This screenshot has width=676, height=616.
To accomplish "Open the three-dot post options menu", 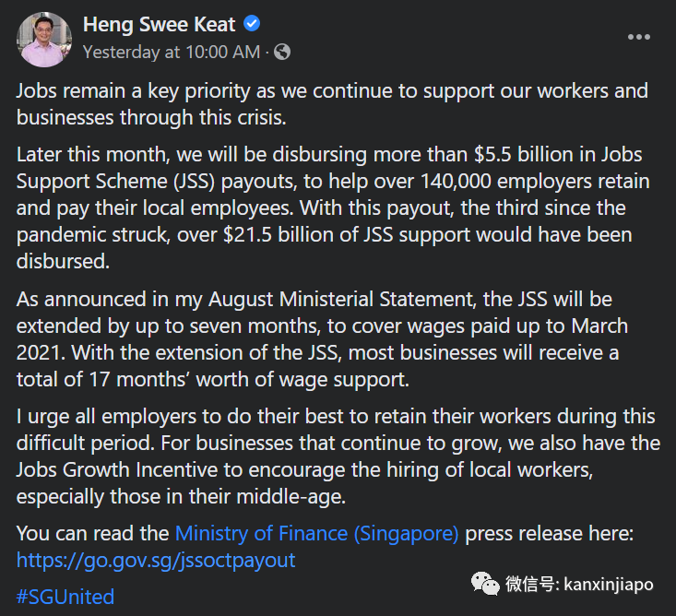I will coord(639,37).
